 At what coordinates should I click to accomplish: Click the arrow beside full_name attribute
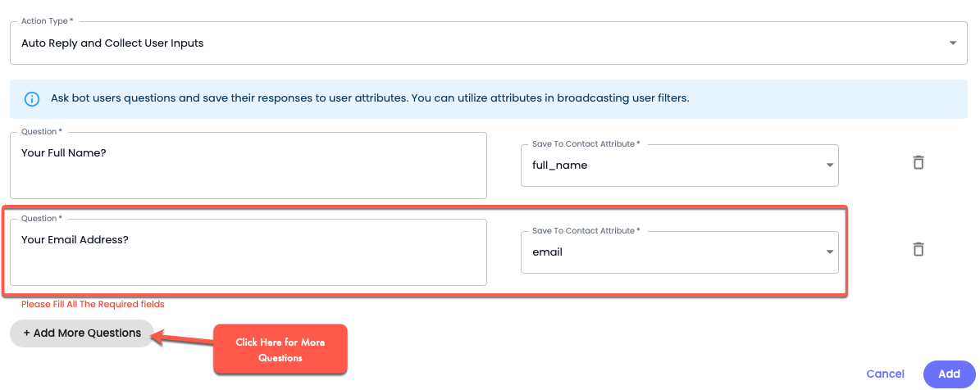(829, 166)
